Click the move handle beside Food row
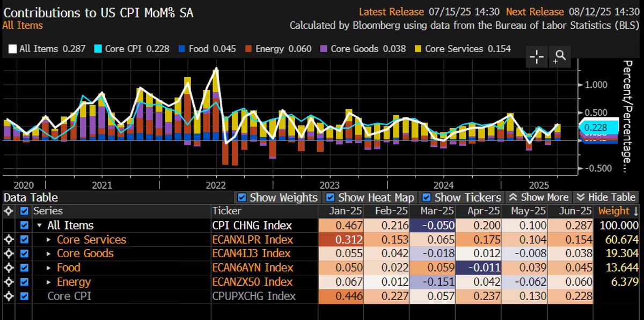This screenshot has height=320, width=644. 8,267
